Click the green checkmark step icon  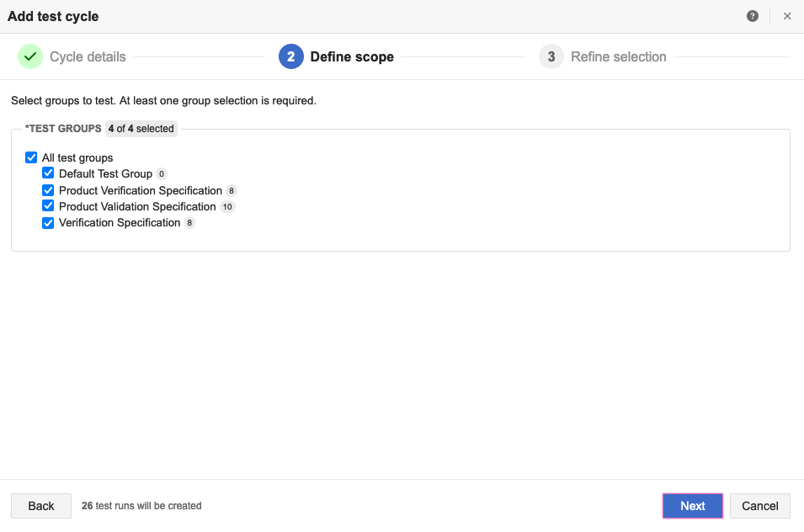tap(30, 56)
